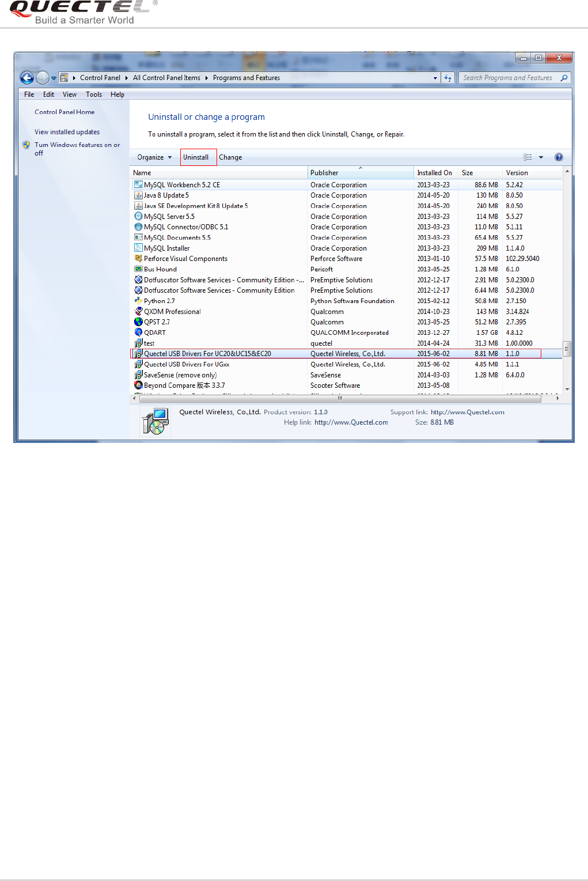Viewport: 588px width, 881px height.
Task: Select the MySQL Installer icon
Action: [138, 248]
